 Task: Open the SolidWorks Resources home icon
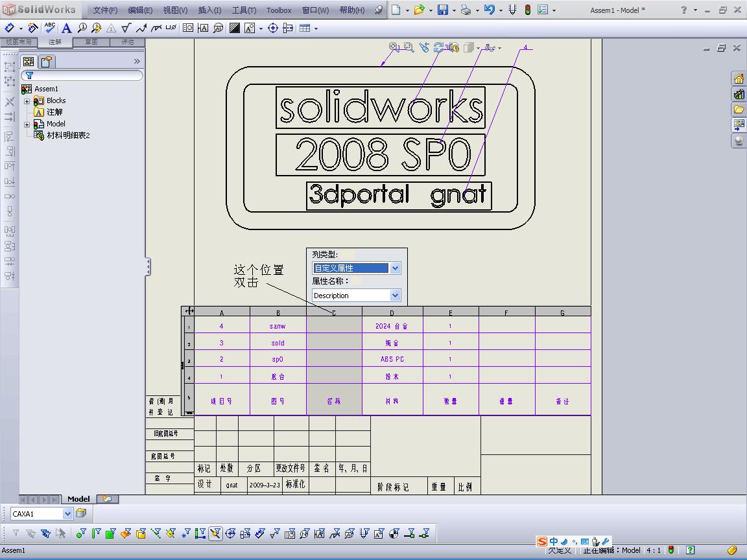[739, 78]
